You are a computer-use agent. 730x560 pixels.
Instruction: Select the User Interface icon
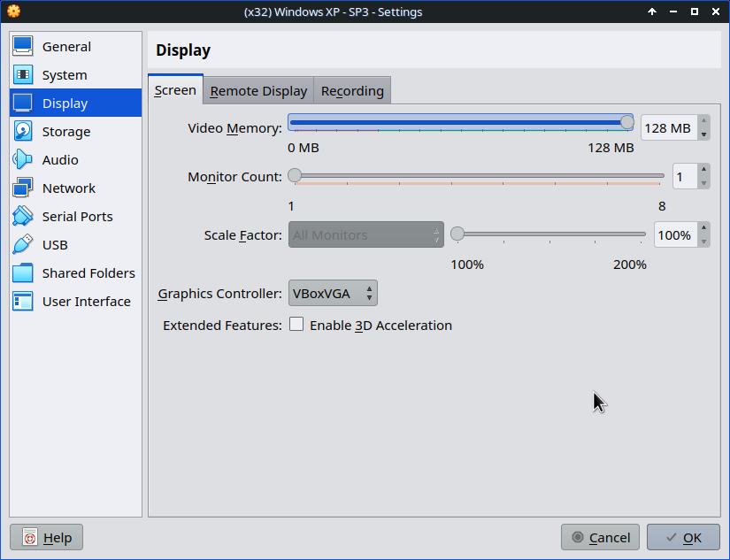(23, 301)
